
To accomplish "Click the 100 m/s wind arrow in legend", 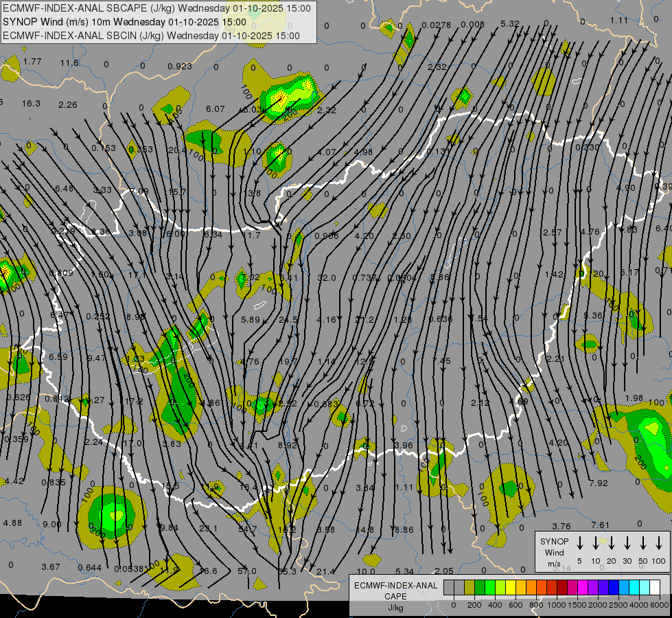I will coord(659,543).
